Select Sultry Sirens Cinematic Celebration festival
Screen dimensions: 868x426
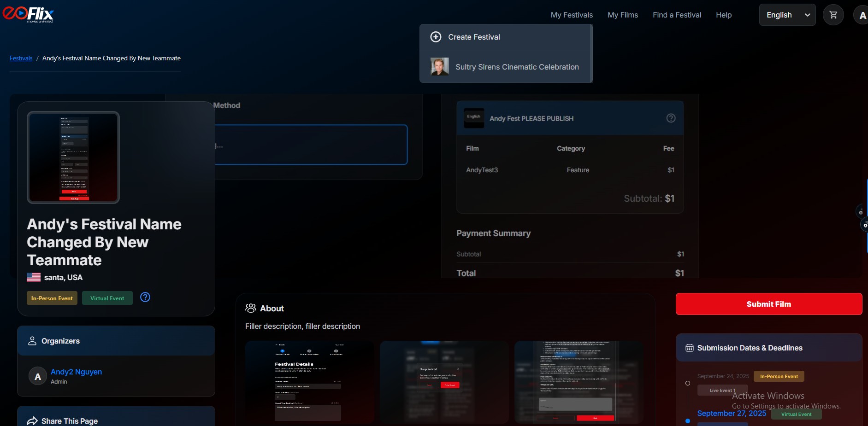(505, 67)
